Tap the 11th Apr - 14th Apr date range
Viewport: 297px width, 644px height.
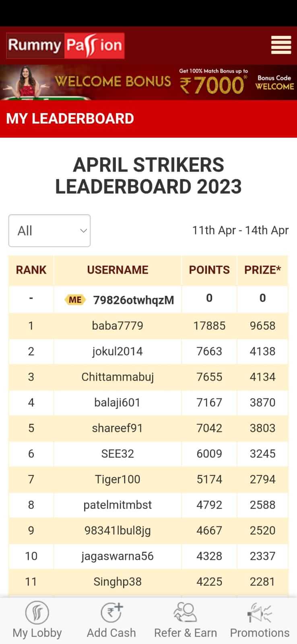click(x=240, y=231)
